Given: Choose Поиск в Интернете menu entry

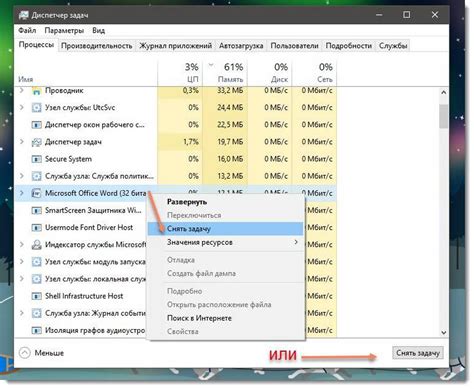Looking at the screenshot, I should coord(225,318).
